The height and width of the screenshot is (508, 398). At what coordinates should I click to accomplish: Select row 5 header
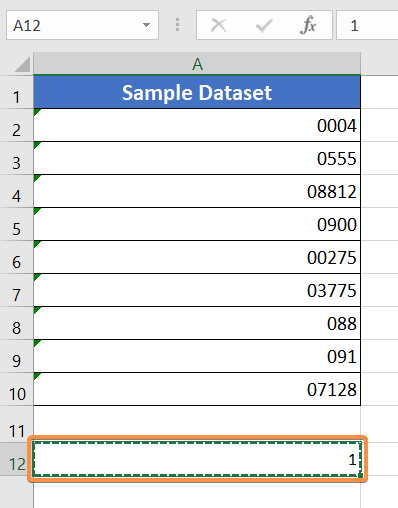click(x=17, y=224)
